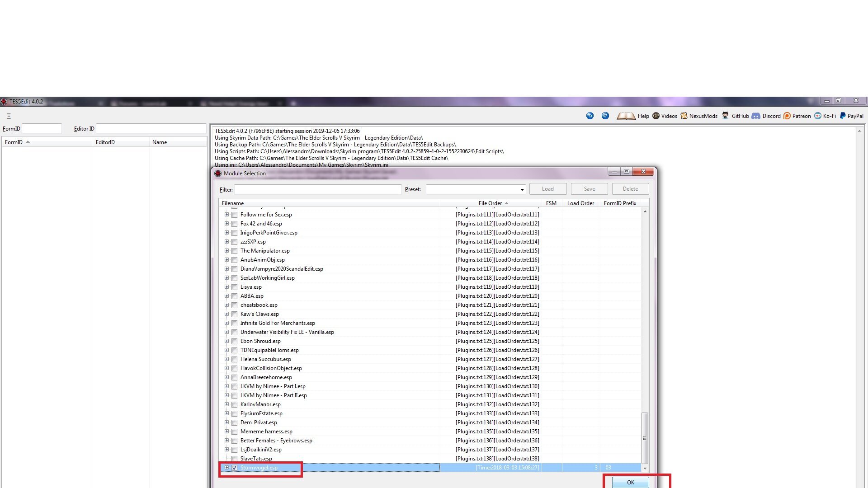868x488 pixels.
Task: Expand the Kaw's Claws.esp tree node
Action: click(226, 314)
